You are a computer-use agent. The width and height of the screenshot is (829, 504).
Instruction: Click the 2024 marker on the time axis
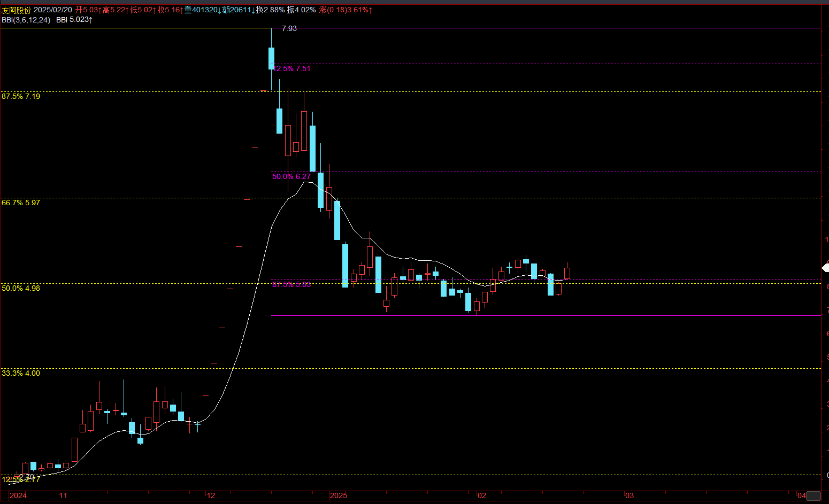[x=18, y=495]
